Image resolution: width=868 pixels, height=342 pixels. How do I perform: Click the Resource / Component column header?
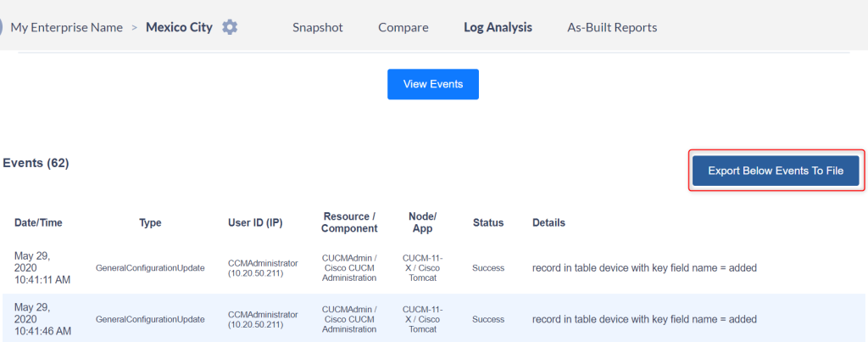coord(349,222)
